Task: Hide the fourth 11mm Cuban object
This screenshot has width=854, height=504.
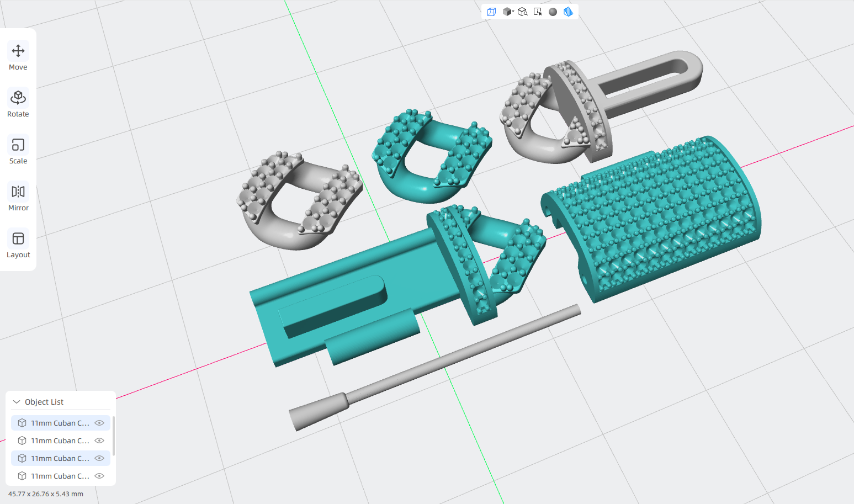Action: coord(99,476)
